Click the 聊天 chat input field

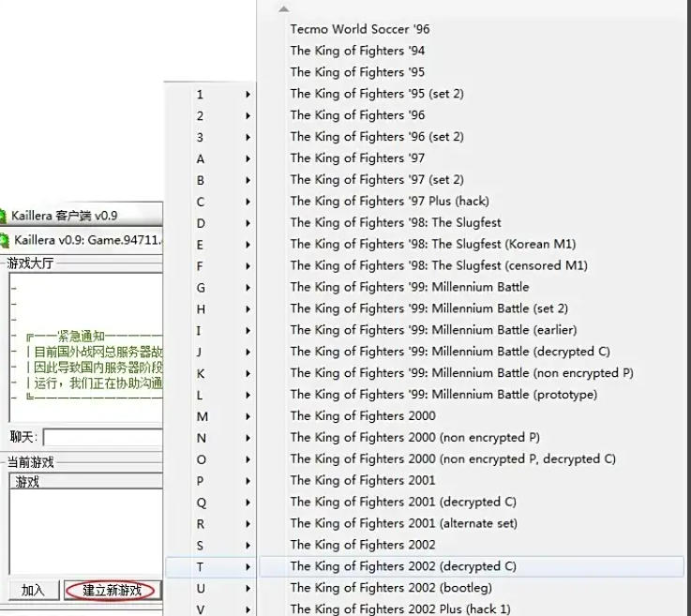point(103,438)
